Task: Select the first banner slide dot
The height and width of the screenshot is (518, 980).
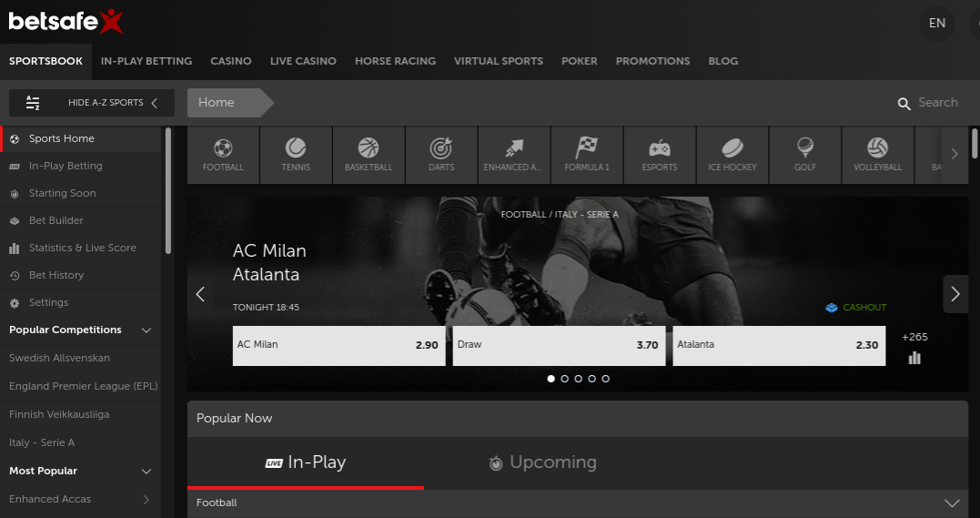Action: click(x=551, y=379)
